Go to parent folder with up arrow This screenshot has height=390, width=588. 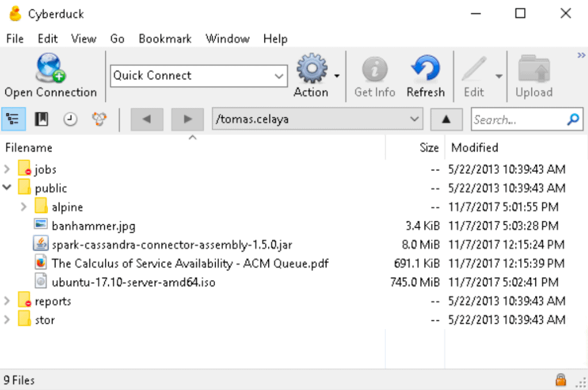tap(446, 119)
